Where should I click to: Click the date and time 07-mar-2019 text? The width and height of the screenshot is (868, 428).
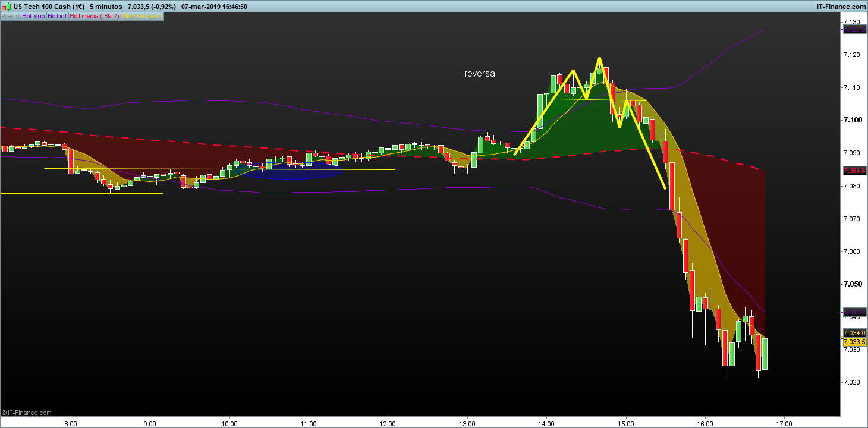point(214,7)
